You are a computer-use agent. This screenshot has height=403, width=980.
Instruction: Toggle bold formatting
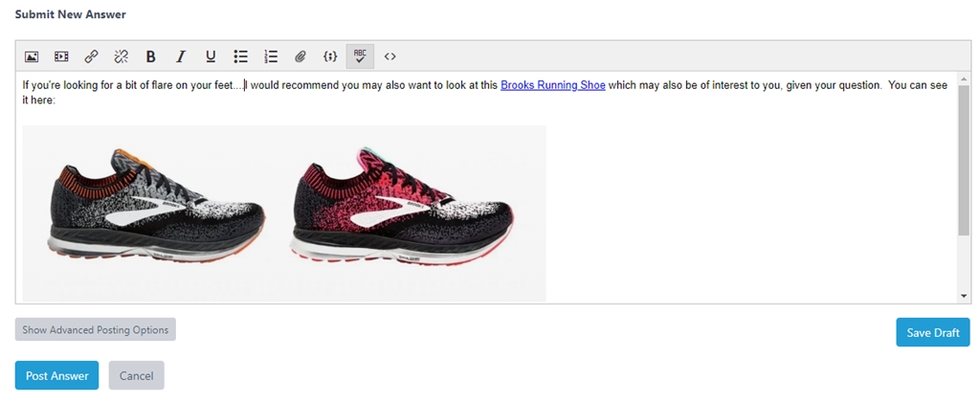pyautogui.click(x=150, y=56)
